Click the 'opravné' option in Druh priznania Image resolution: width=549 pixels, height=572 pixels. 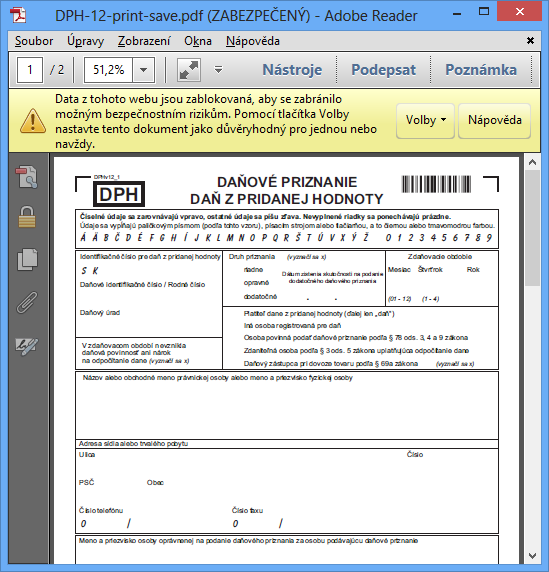[256, 283]
